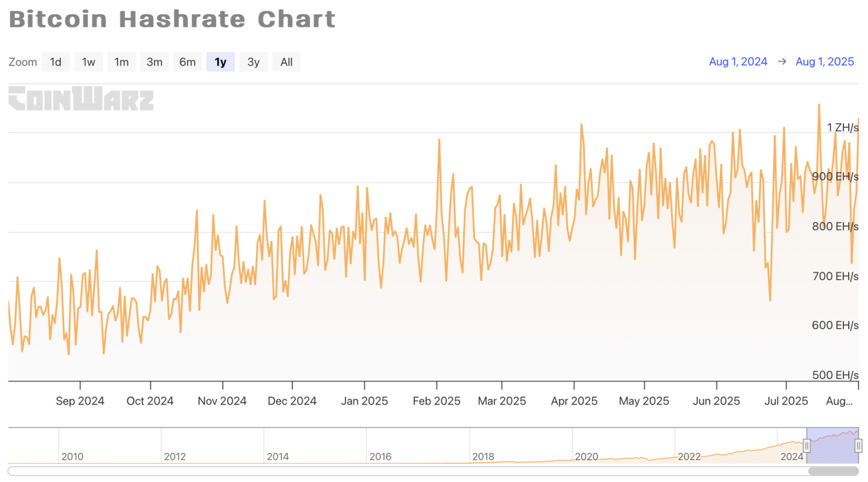Set zoom range to 3m
868x482 pixels.
tap(154, 62)
